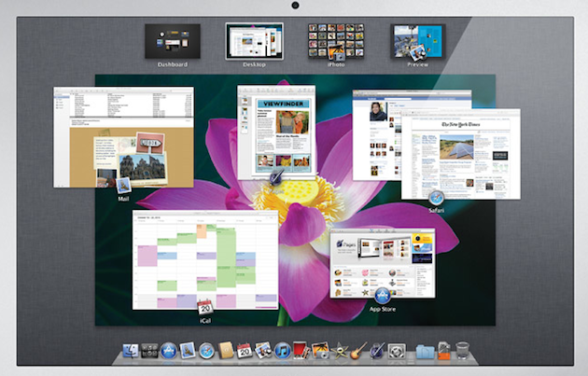Open iCal calendar icon in the Dock
The height and width of the screenshot is (376, 588).
pos(245,351)
